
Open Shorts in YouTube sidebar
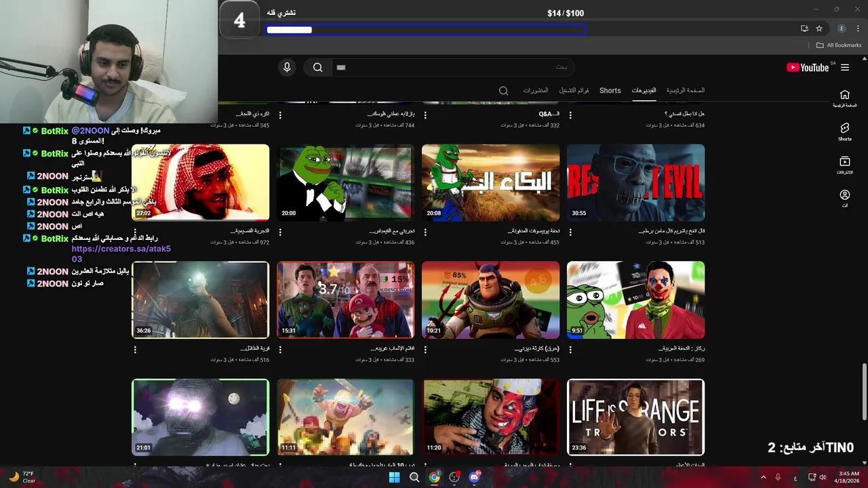point(845,131)
